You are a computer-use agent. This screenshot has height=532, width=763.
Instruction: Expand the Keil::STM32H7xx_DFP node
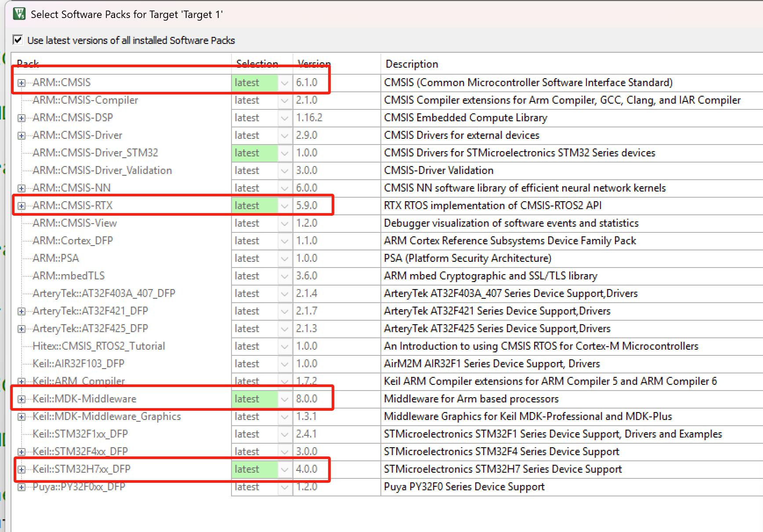tap(21, 469)
